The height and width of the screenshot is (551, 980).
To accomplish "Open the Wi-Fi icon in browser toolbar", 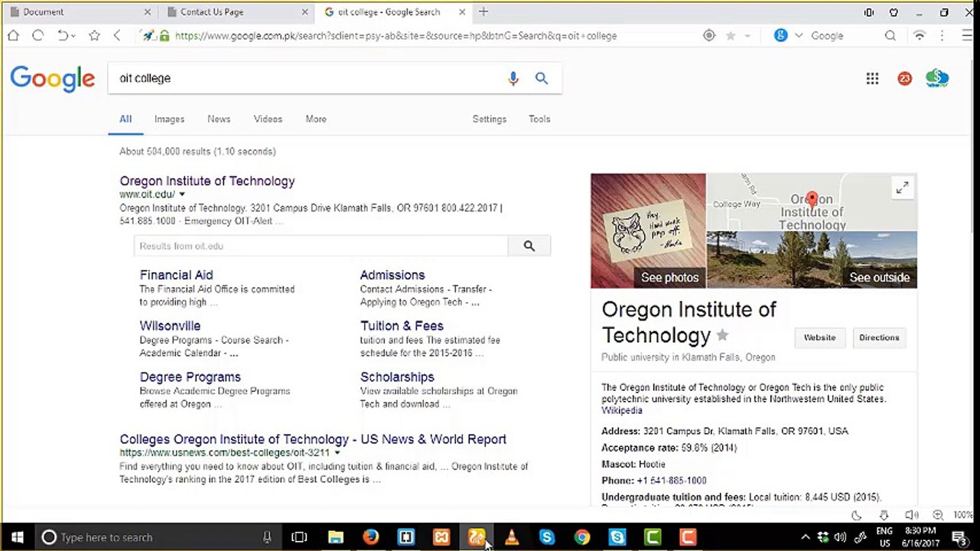I will tap(920, 35).
